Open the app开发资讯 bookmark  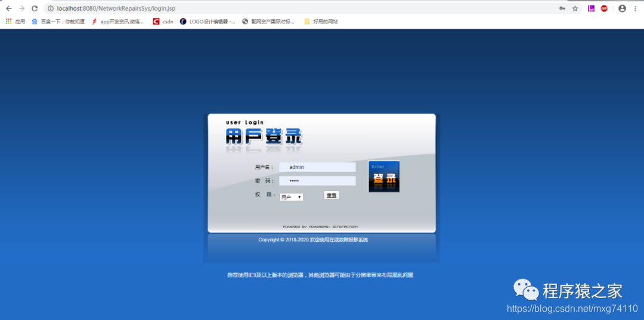coord(118,21)
